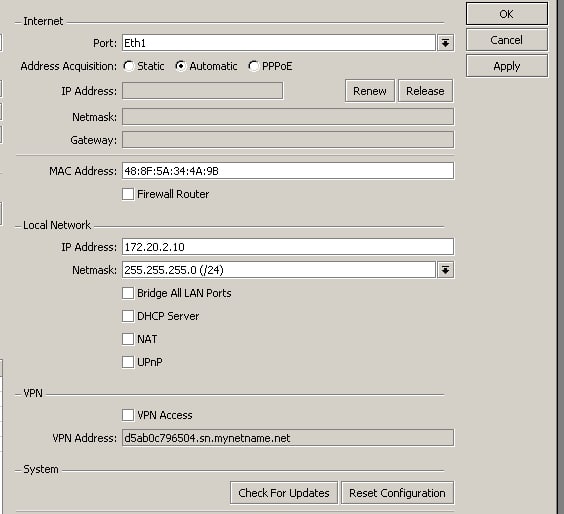This screenshot has width=564, height=514.
Task: Click the Apply button
Action: click(x=507, y=66)
